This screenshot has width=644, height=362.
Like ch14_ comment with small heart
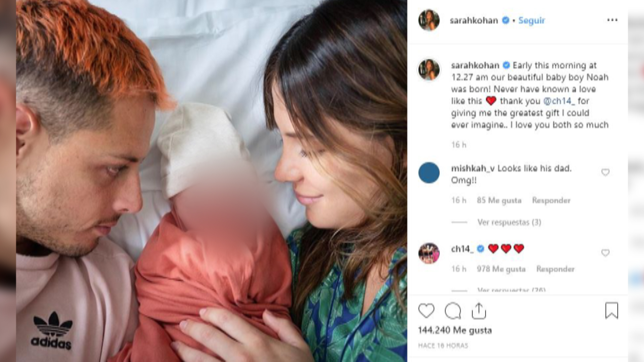coord(605,253)
